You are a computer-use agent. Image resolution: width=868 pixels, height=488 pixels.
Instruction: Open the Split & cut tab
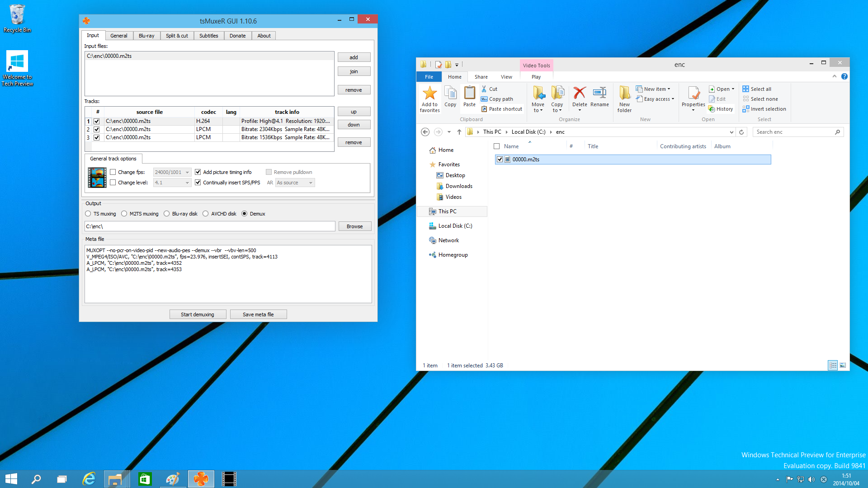click(x=177, y=36)
